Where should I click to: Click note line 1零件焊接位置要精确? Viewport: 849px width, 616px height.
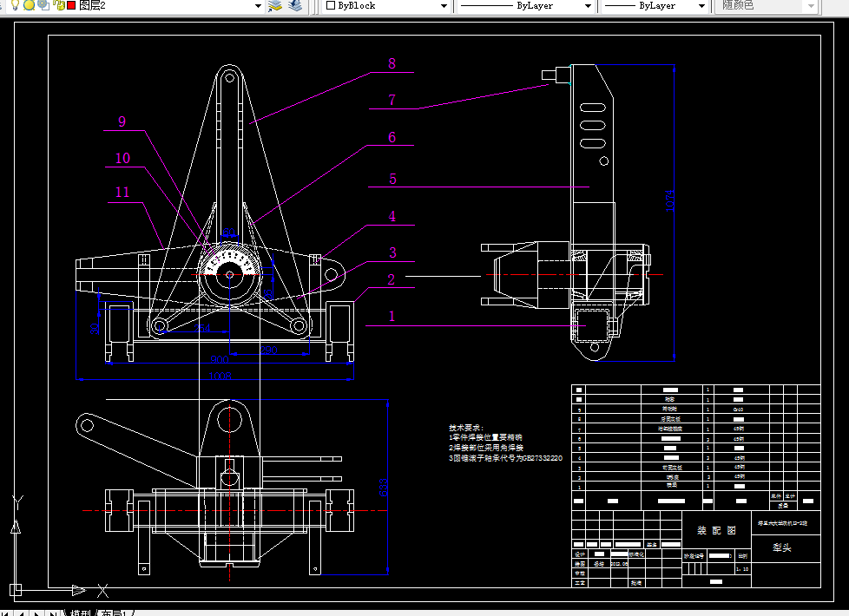485,437
